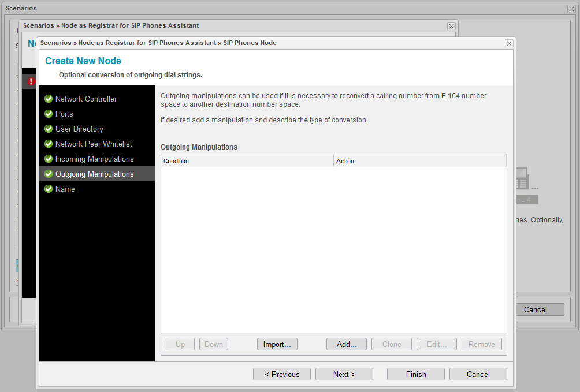Go back with the < Previous button
Viewport: 580px width, 392px height.
(x=282, y=374)
